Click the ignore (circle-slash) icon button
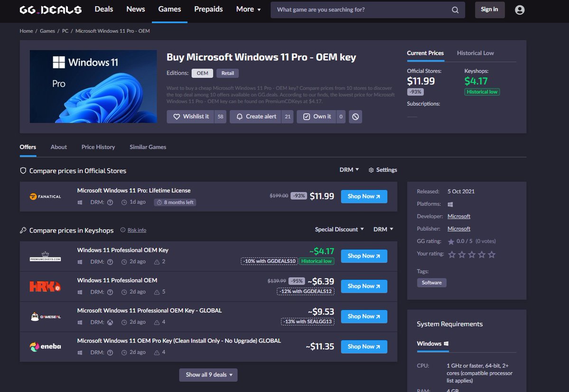 pos(355,117)
